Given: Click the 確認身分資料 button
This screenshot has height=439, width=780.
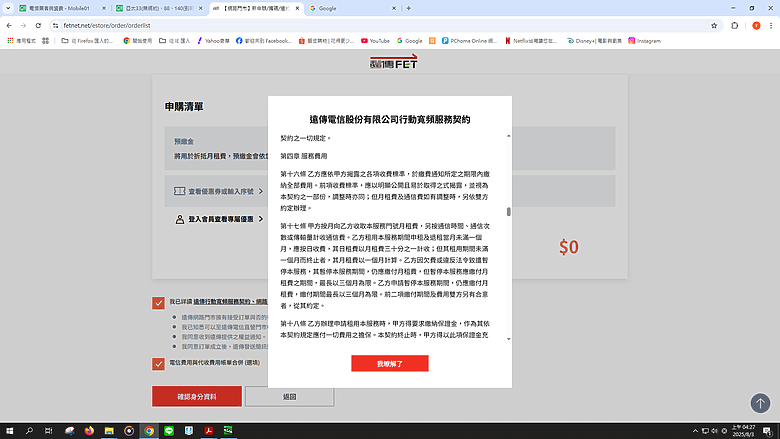Looking at the screenshot, I should (197, 397).
